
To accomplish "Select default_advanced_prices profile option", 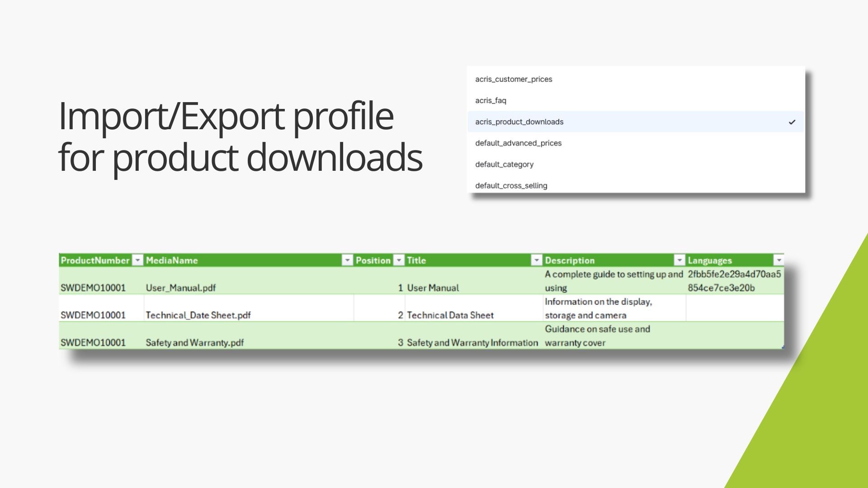I will pos(636,143).
